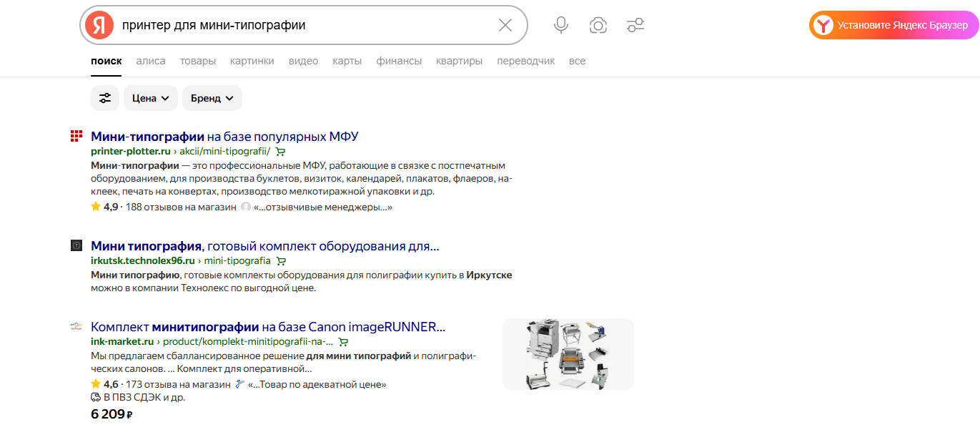Expand the Цена dropdown filter
The image size is (980, 445).
pos(151,98)
